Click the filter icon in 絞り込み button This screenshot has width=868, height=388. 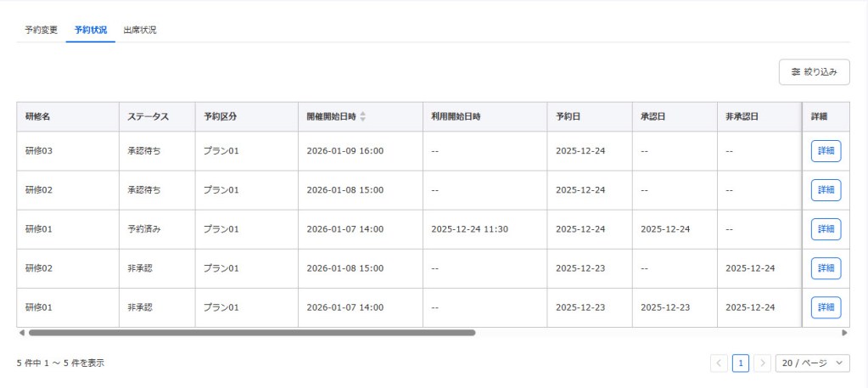[795, 72]
